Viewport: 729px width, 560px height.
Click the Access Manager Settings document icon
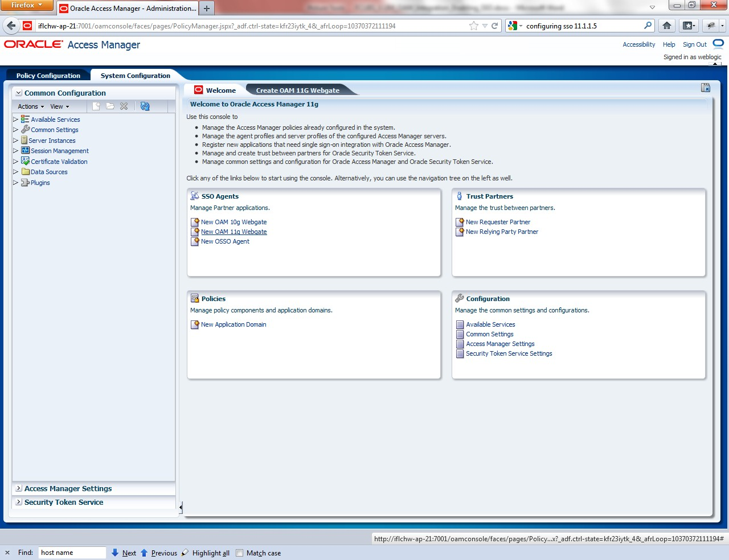[x=460, y=344]
